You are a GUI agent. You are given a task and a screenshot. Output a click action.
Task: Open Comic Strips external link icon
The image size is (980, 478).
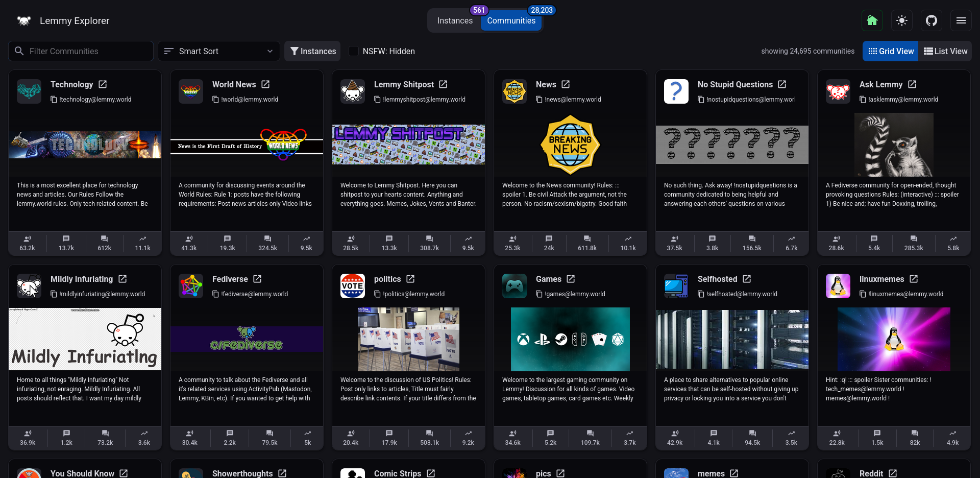[431, 473]
